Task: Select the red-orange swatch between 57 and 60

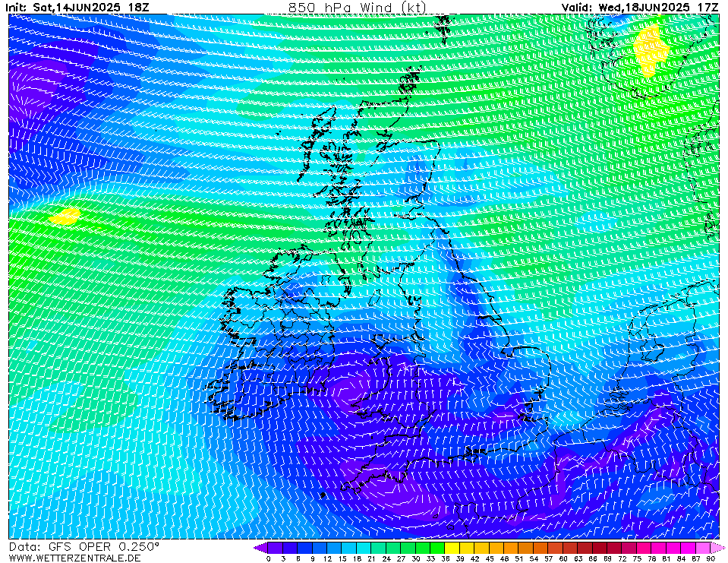Action: [x=556, y=548]
